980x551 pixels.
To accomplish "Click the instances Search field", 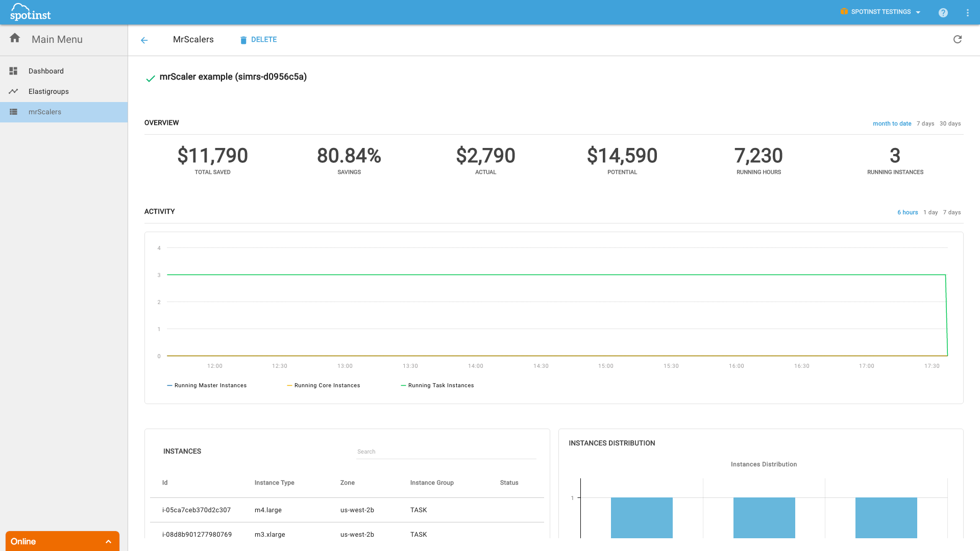I will pyautogui.click(x=446, y=452).
